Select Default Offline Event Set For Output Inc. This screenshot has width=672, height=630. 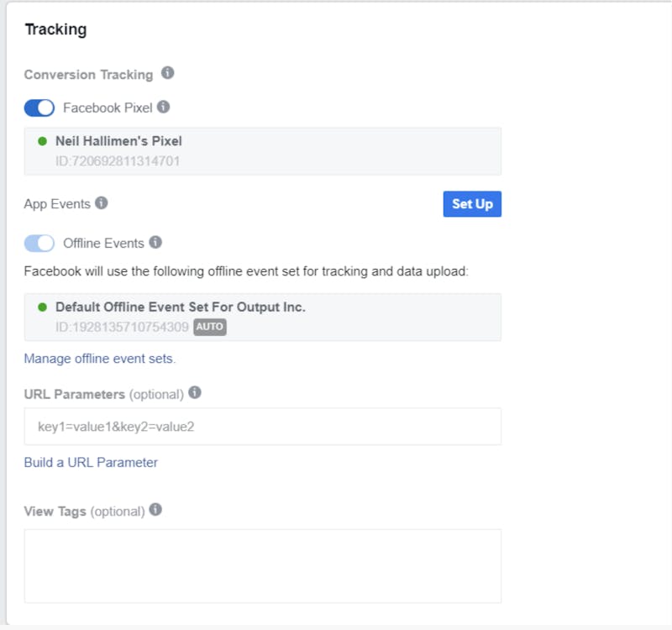(263, 318)
